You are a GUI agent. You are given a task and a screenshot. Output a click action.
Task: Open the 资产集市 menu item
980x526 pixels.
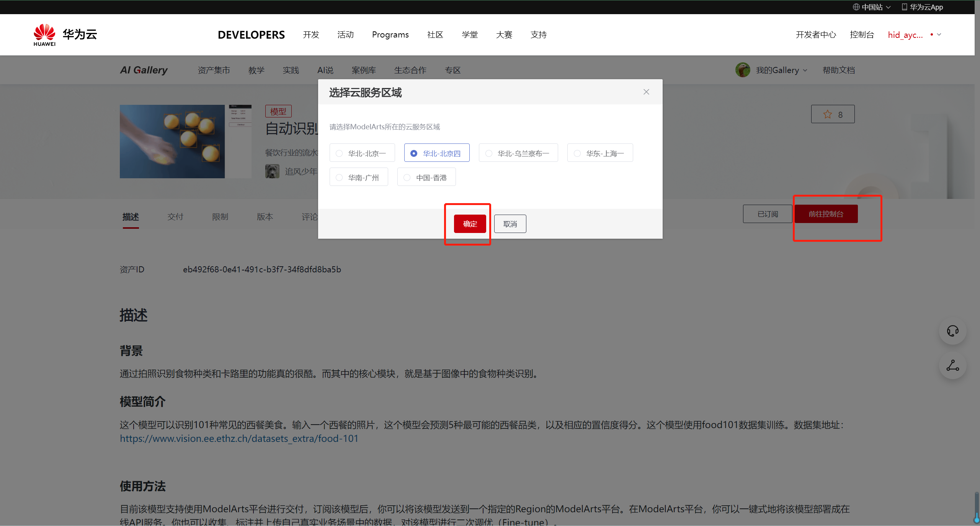pos(214,70)
